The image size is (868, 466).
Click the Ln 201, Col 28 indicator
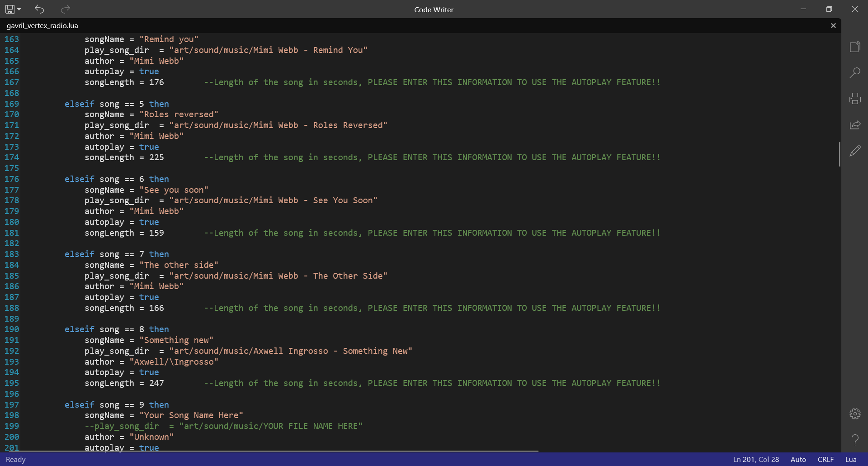[756, 459]
